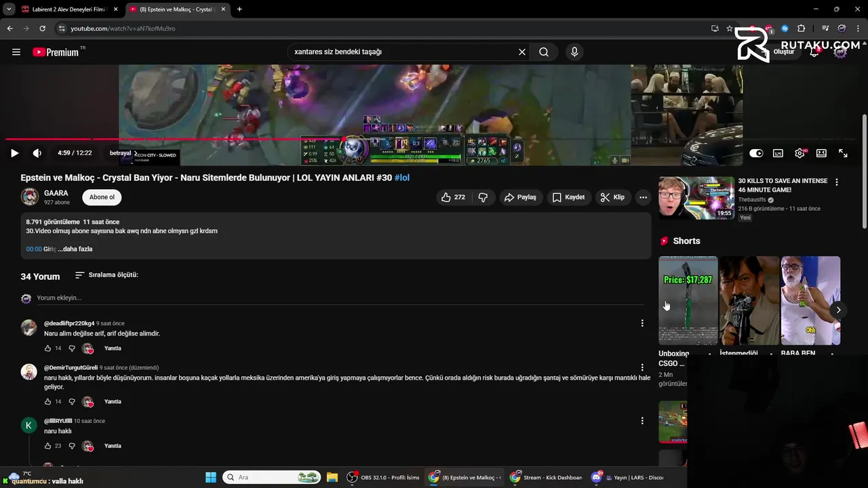868x488 pixels.
Task: Reply to the @deadliftpr220kg4 comment
Action: click(113, 348)
